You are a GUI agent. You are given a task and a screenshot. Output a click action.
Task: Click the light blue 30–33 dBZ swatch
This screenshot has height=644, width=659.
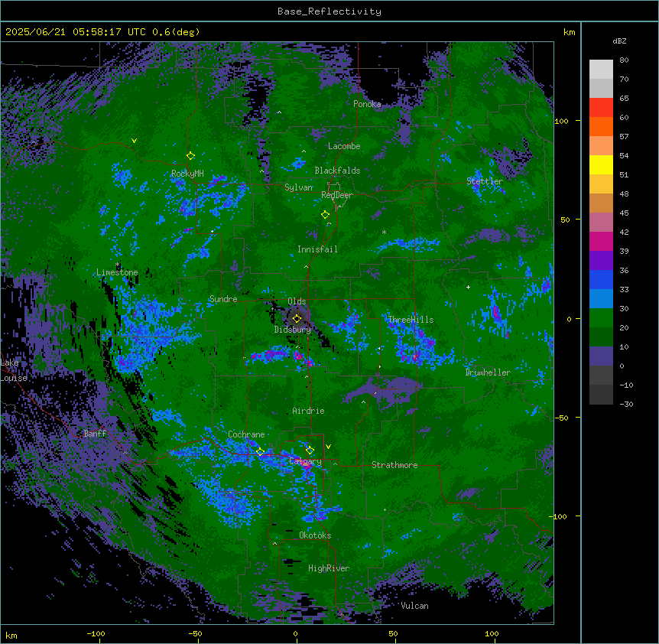[601, 299]
